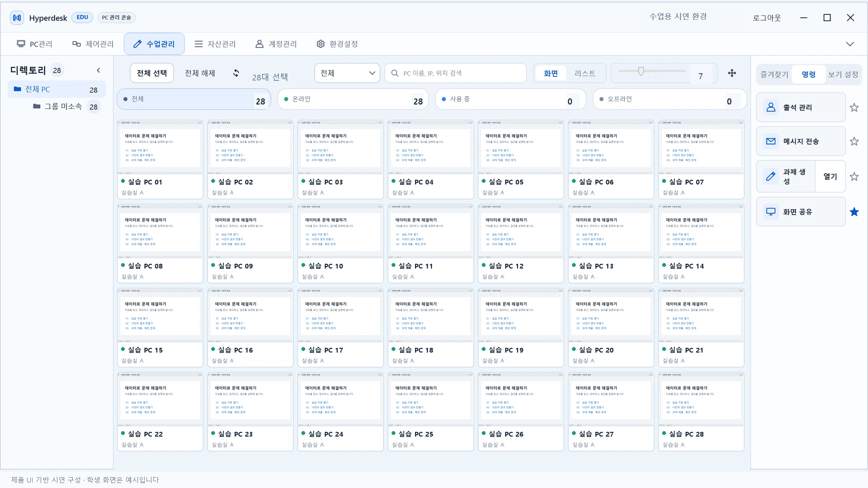
Task: Open the 자산관리 menu tab
Action: tap(215, 44)
